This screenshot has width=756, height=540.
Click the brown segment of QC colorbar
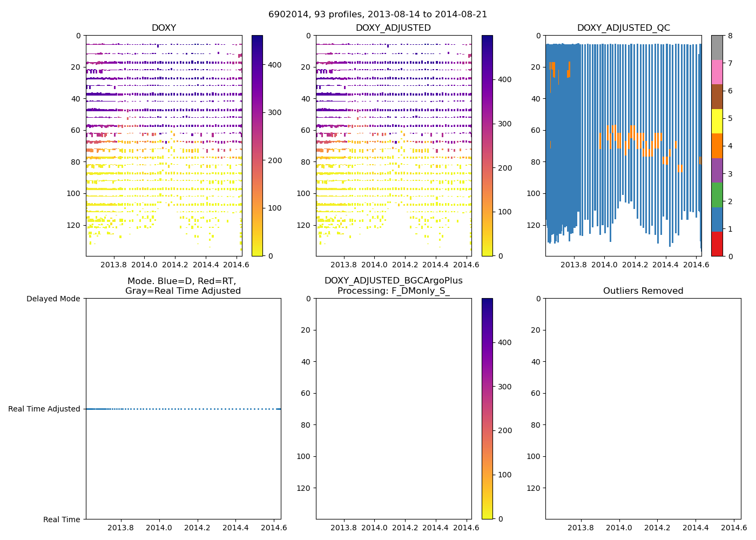pos(717,97)
